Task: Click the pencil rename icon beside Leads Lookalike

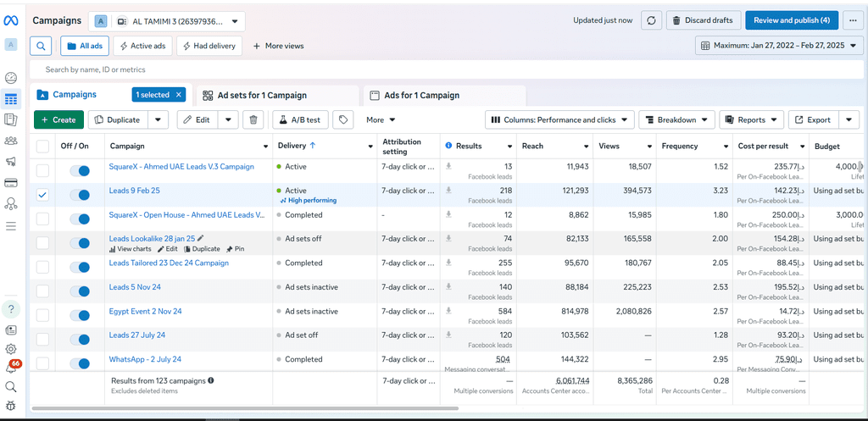Action: point(200,238)
